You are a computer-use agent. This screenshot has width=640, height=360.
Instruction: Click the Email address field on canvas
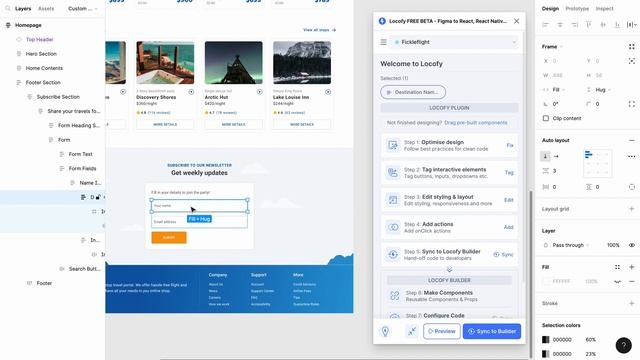(199, 222)
